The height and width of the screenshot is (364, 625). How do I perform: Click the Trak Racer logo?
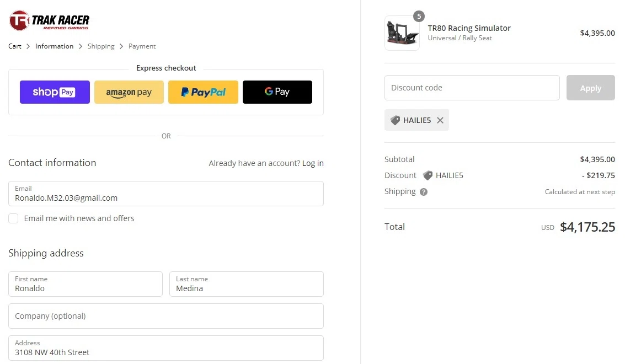[x=49, y=21]
